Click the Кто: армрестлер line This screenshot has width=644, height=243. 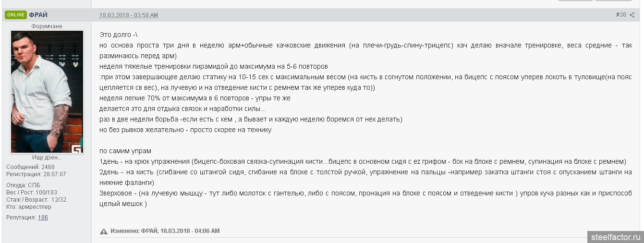(29, 207)
